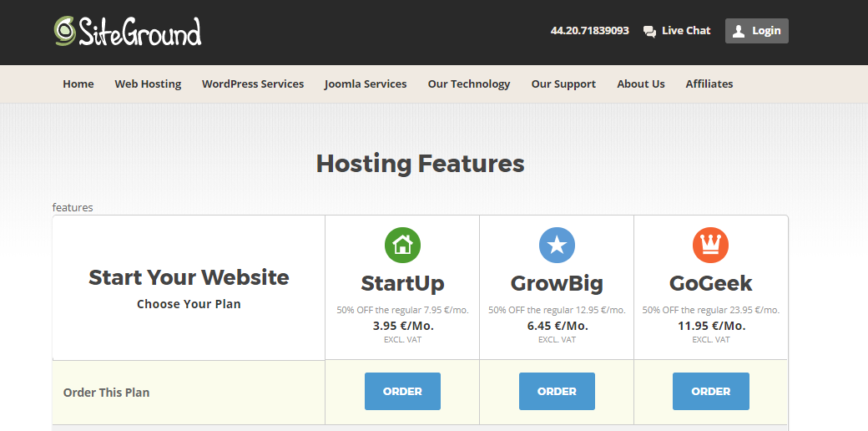Select the GoGeek plan heading
The image size is (868, 431).
pyautogui.click(x=710, y=283)
